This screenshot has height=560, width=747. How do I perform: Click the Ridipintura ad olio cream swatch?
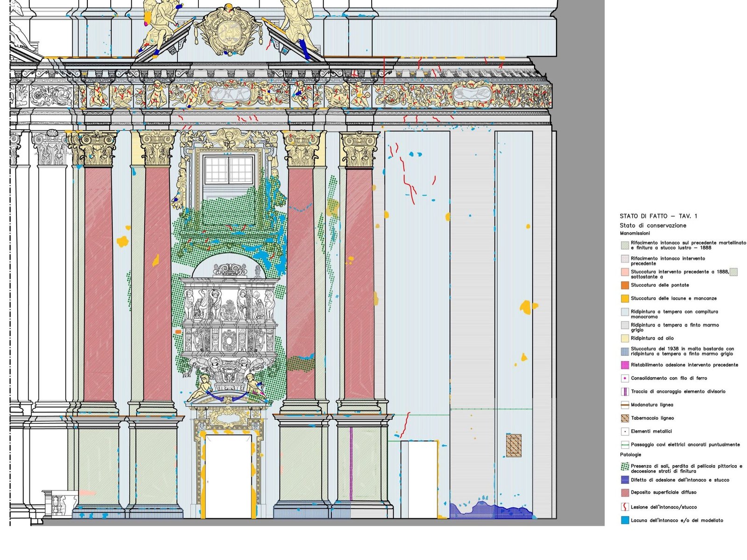625,338
